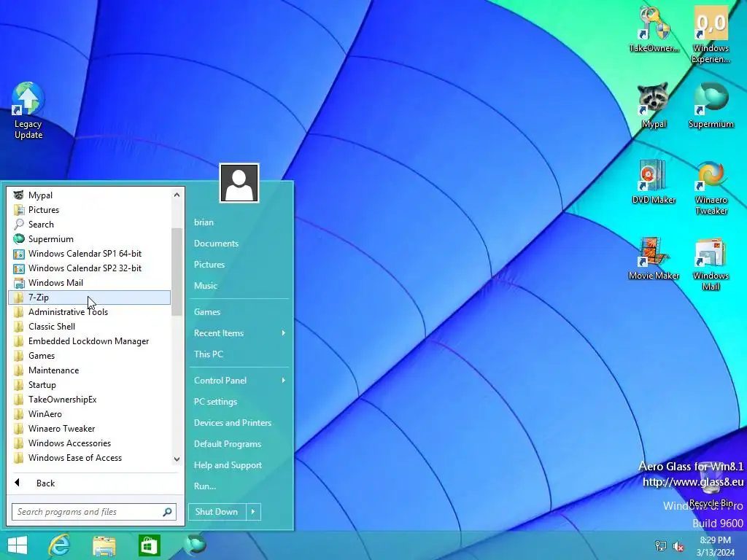Open the Recycle Bin on the desktop
This screenshot has height=560, width=747.
tap(711, 483)
